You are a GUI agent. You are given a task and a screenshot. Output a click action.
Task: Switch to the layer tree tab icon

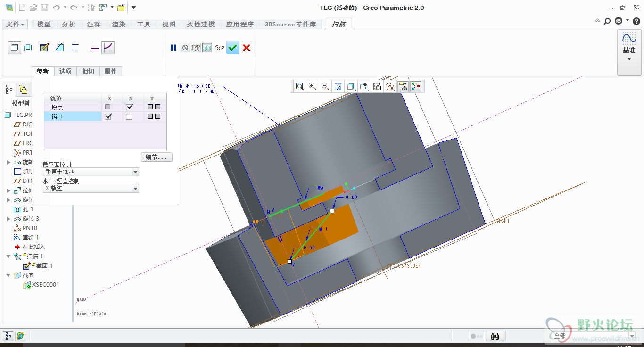pos(22,89)
